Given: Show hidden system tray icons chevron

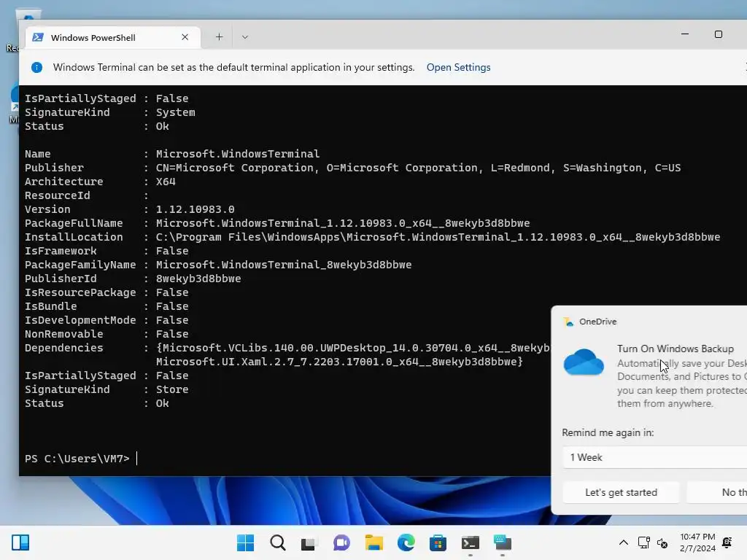Looking at the screenshot, I should pyautogui.click(x=623, y=542).
